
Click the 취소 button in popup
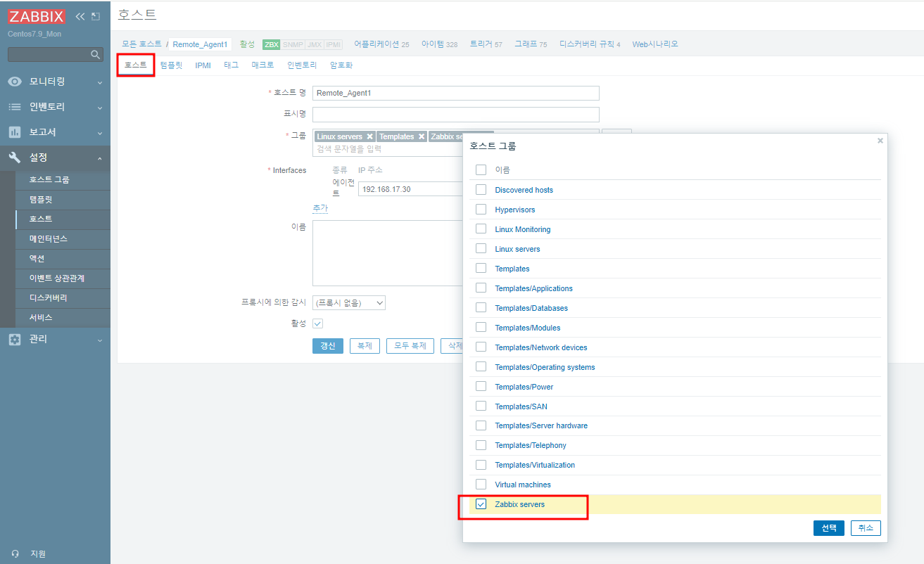point(866,528)
